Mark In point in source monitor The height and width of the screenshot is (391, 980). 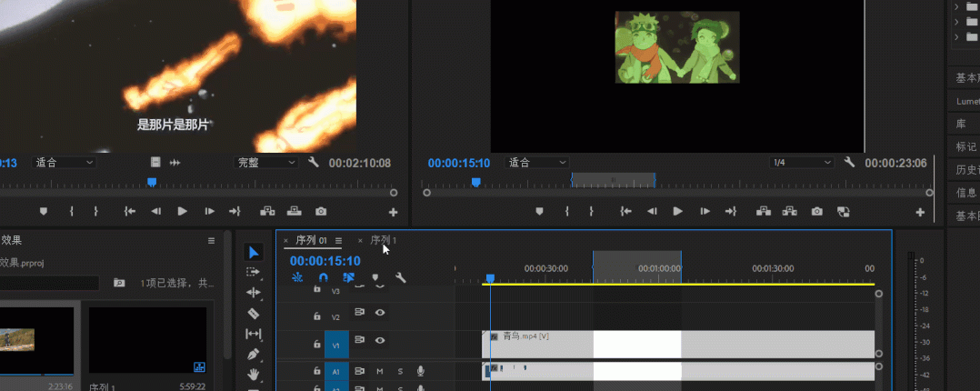pos(71,212)
